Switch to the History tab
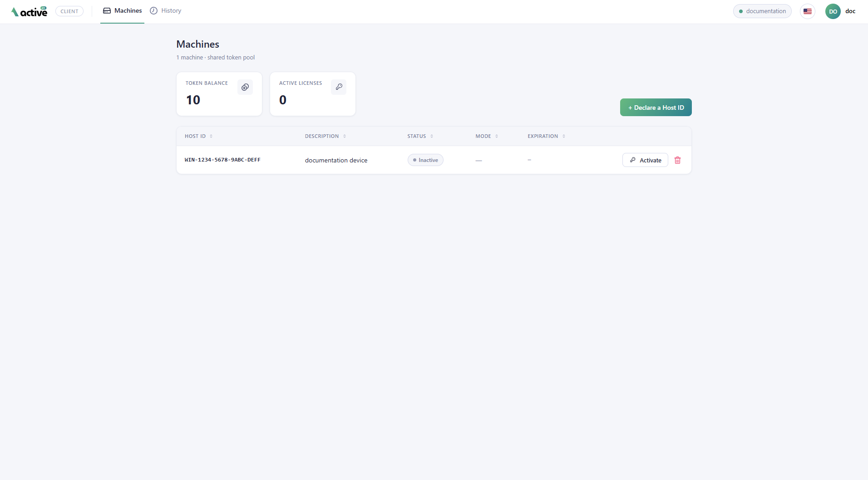This screenshot has width=868, height=480. (166, 11)
